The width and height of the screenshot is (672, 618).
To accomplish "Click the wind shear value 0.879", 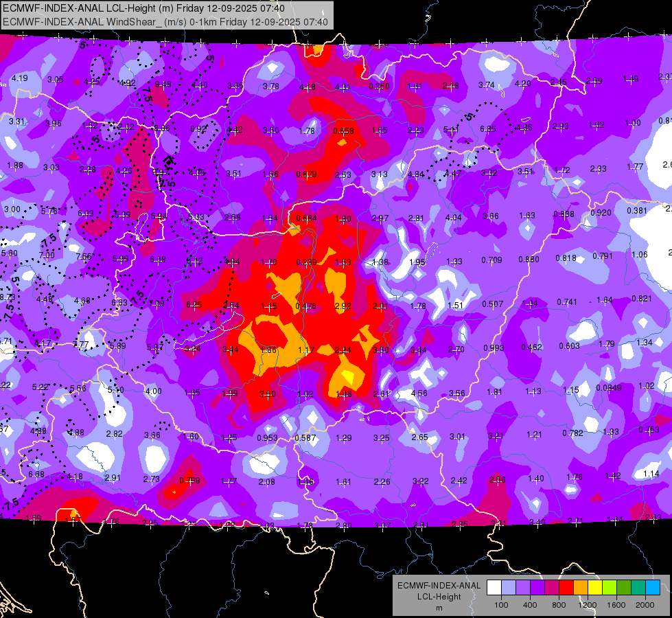I will pos(306,174).
